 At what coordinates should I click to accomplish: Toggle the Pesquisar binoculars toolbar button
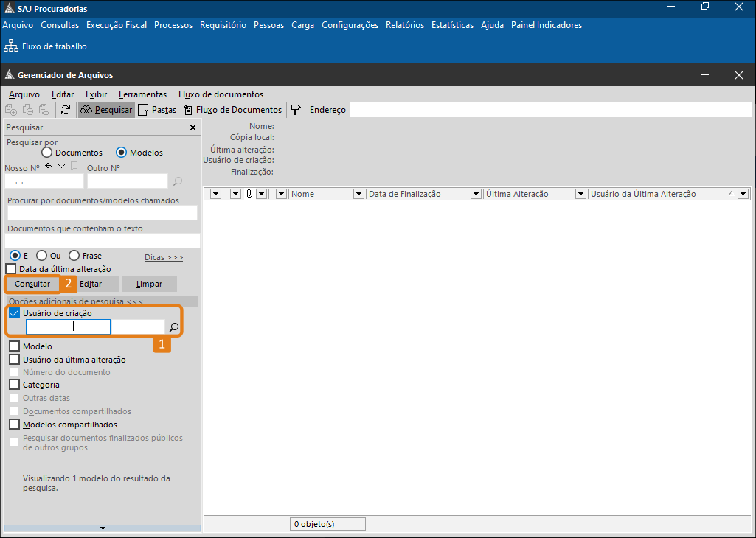[x=106, y=110]
